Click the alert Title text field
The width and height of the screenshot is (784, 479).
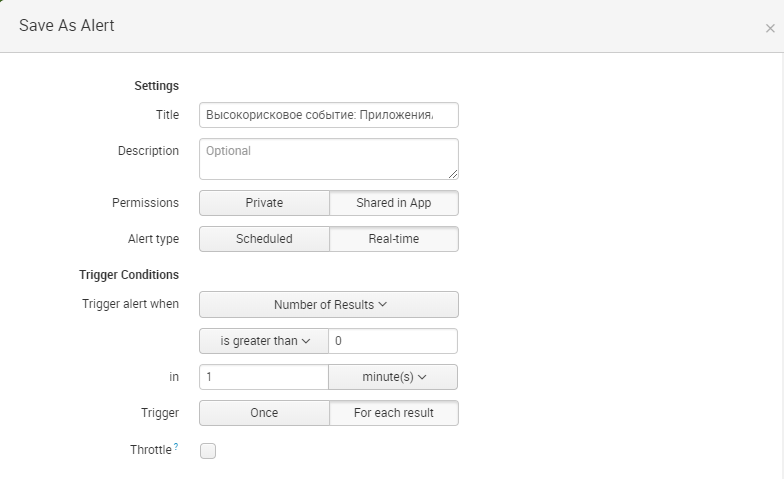point(329,115)
